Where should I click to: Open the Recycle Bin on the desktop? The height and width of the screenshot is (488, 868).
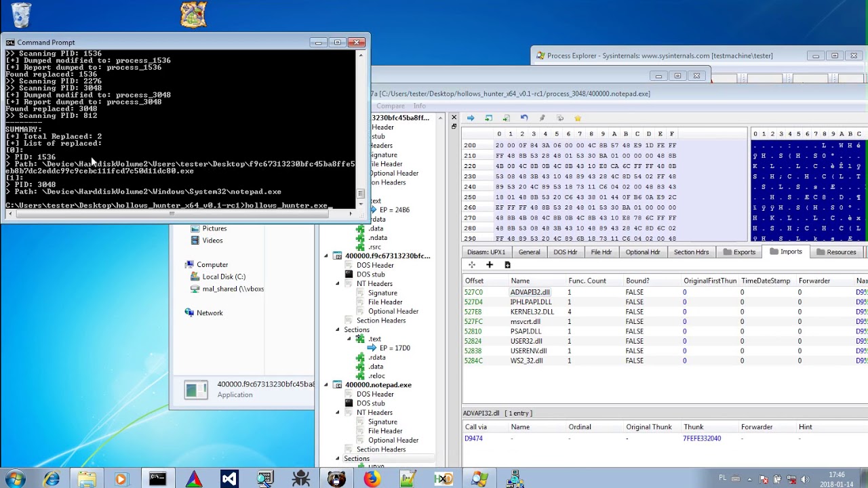tap(21, 15)
